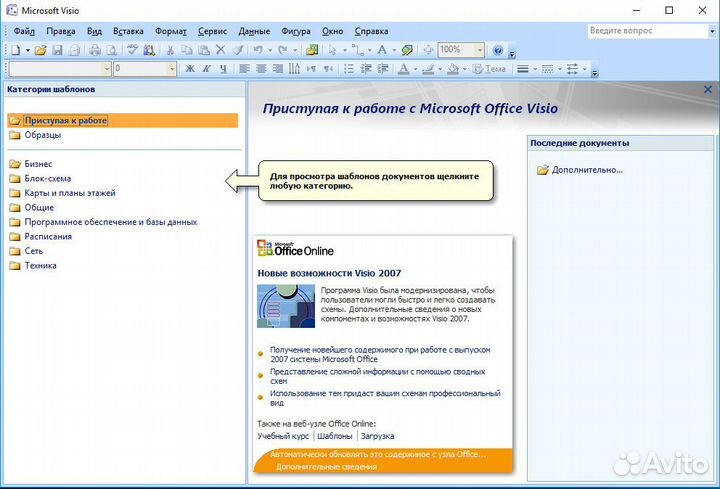The height and width of the screenshot is (489, 720).
Task: Toggle center text alignment
Action: point(261,69)
